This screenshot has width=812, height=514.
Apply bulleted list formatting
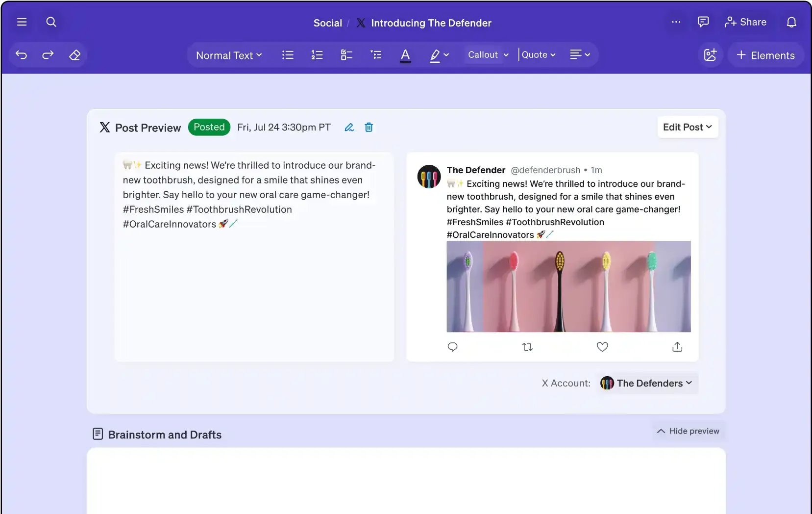288,55
